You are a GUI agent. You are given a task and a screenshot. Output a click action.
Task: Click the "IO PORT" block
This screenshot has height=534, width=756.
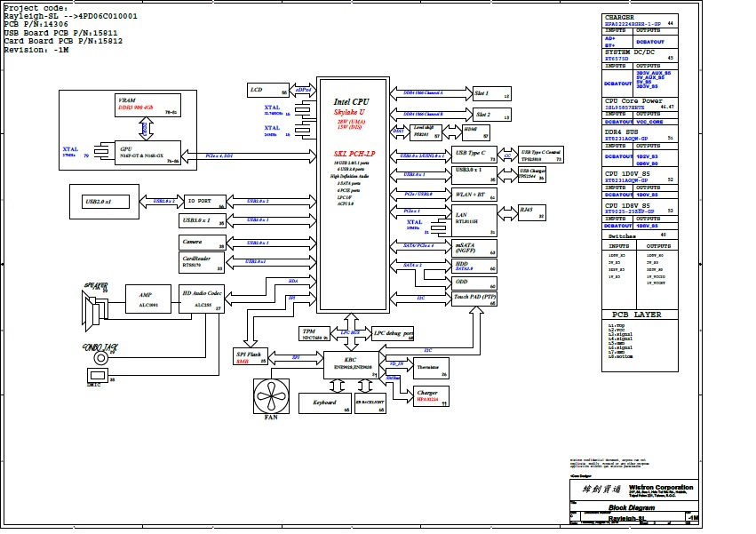coord(205,202)
